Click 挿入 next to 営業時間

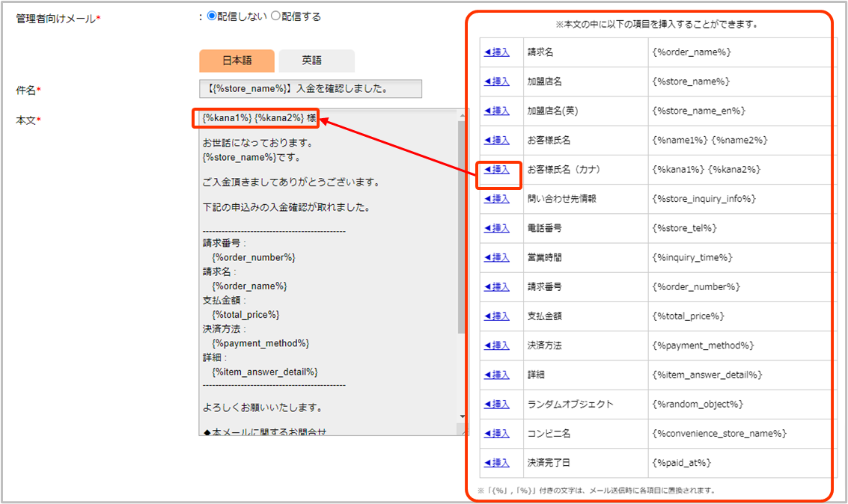[497, 257]
